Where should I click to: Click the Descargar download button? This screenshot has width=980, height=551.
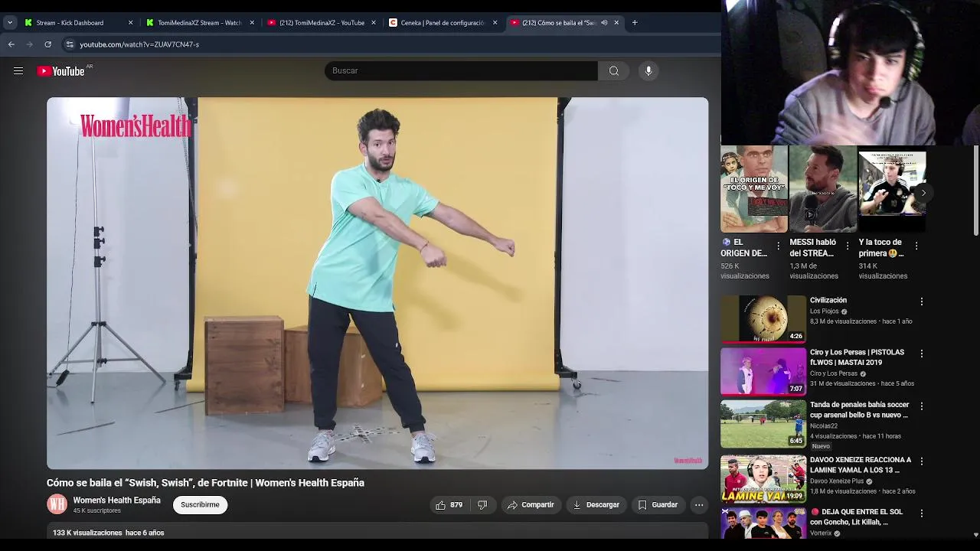coord(596,505)
